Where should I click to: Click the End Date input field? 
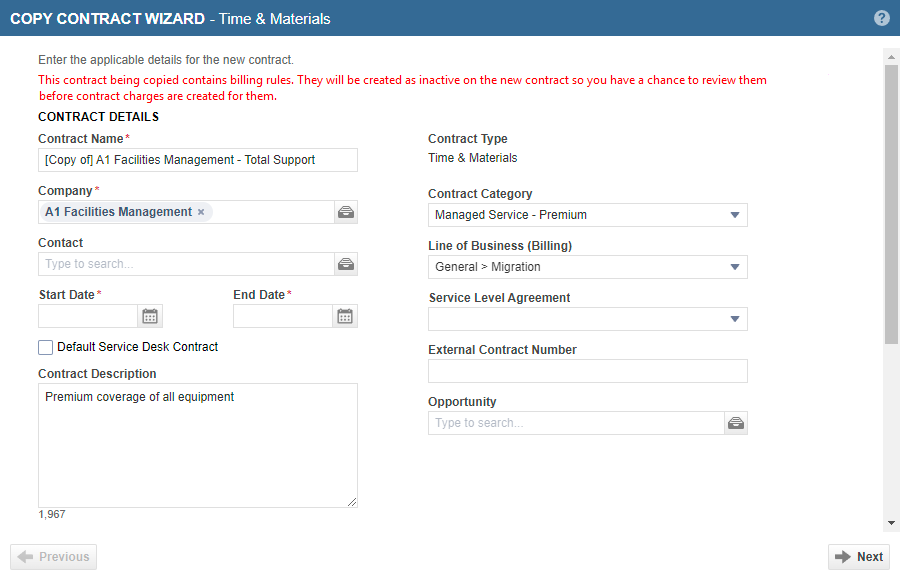coord(282,316)
